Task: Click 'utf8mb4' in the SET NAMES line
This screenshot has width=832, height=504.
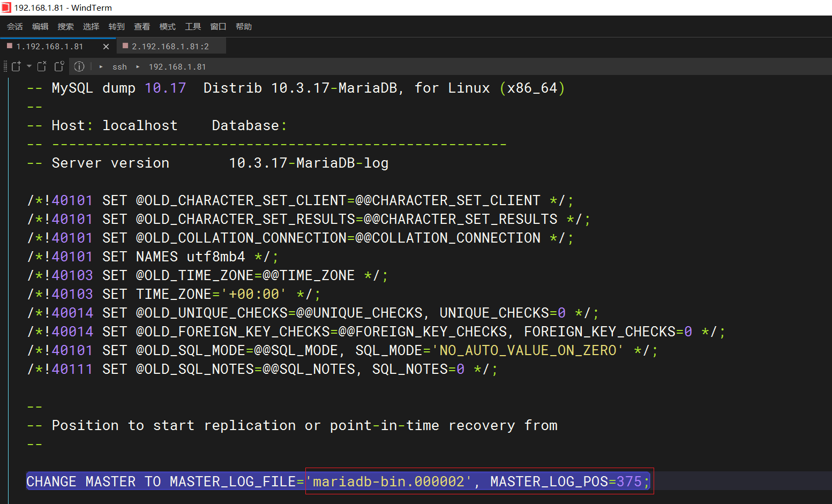Action: (x=216, y=257)
